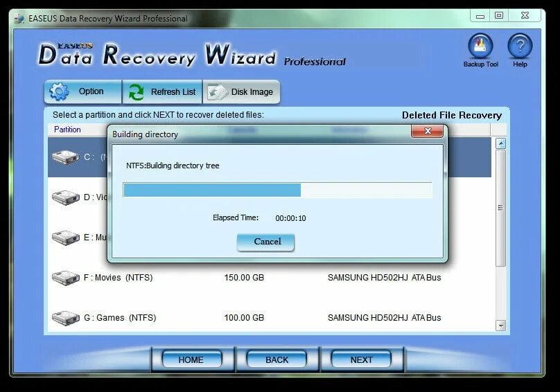Click the NEXT button
Image resolution: width=560 pixels, height=392 pixels.
pyautogui.click(x=361, y=359)
